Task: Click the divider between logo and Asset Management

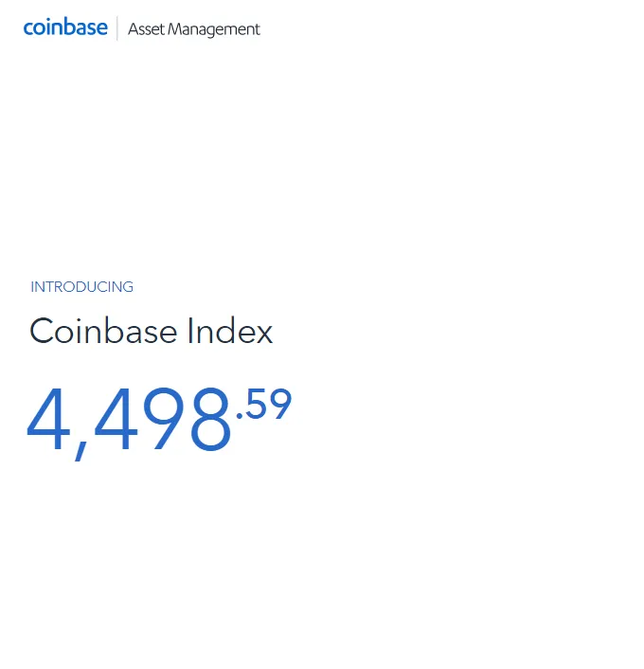Action: coord(117,28)
